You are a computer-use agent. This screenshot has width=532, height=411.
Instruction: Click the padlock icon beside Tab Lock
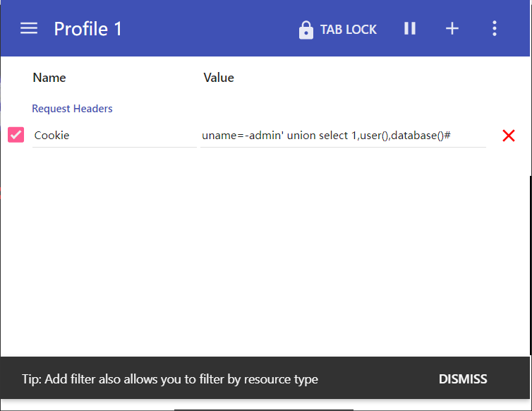pyautogui.click(x=306, y=30)
